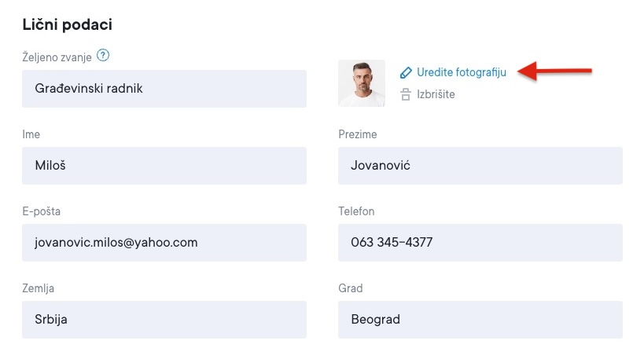Click the Grad field showing Beograd
Viewport: 644px width, 359px height.
pyautogui.click(x=480, y=320)
